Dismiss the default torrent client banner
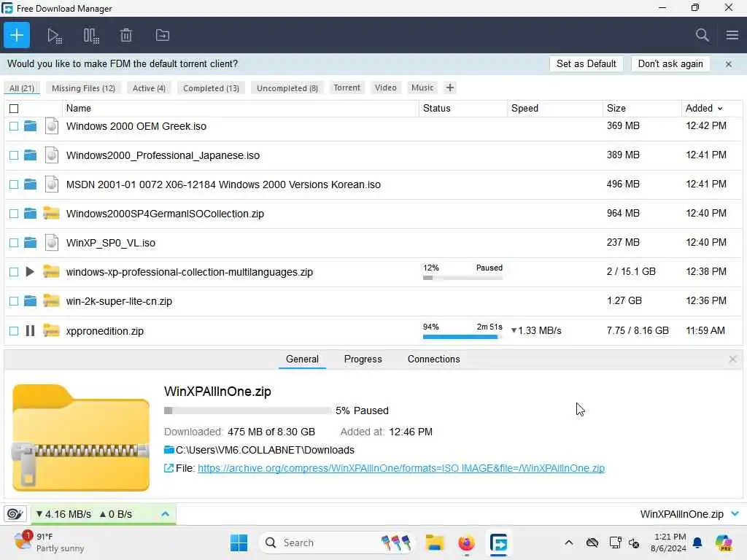This screenshot has height=560, width=747. tap(729, 64)
